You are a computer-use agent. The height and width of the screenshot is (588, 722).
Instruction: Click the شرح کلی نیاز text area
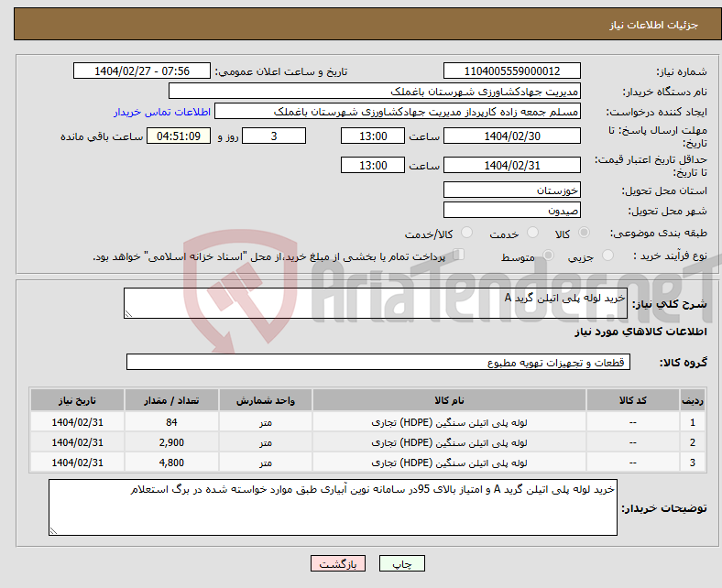pyautogui.click(x=376, y=303)
